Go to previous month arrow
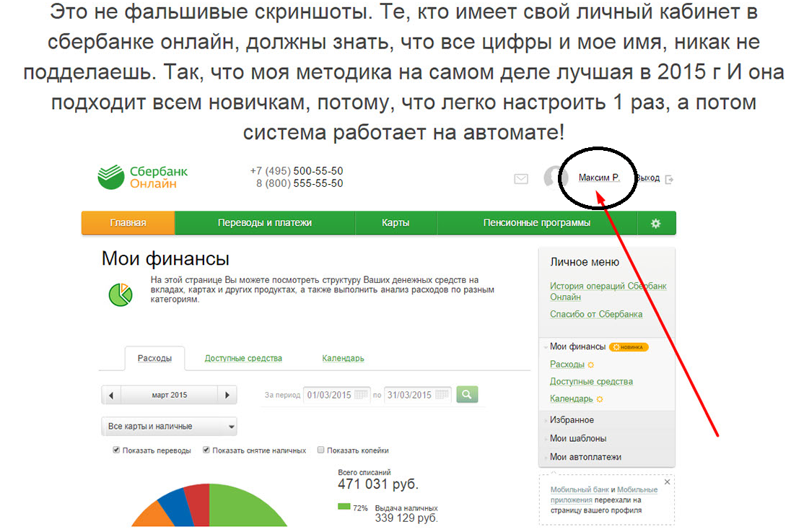This screenshot has height=532, width=791. click(111, 396)
